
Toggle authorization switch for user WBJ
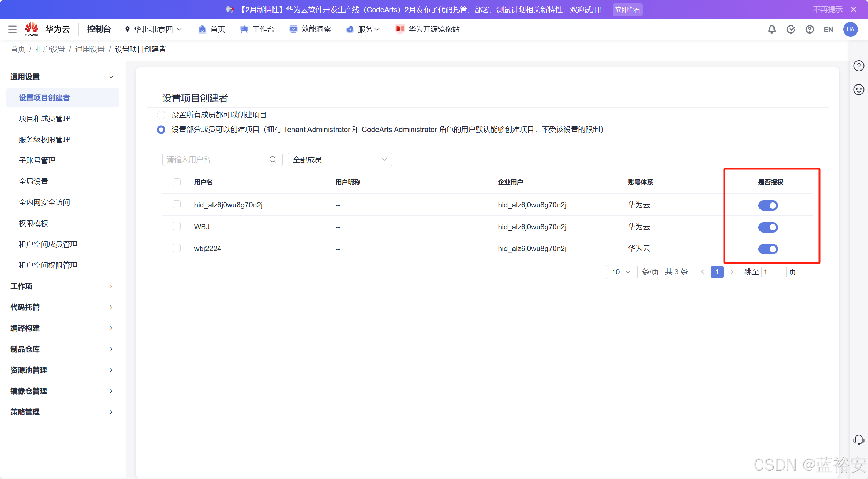click(x=768, y=227)
